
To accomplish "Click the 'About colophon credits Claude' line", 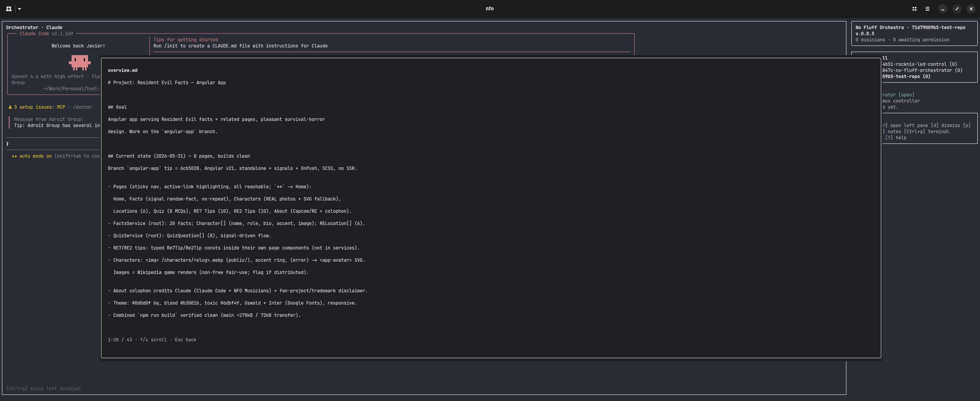I will tap(238, 291).
